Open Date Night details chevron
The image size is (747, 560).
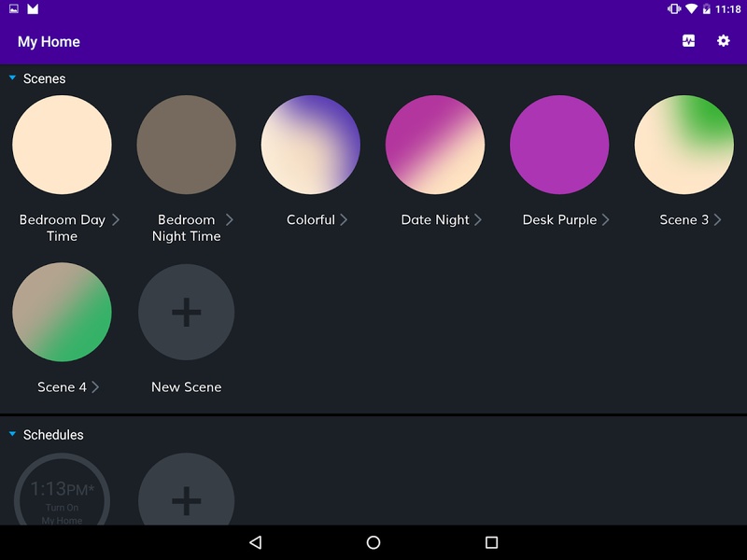478,219
